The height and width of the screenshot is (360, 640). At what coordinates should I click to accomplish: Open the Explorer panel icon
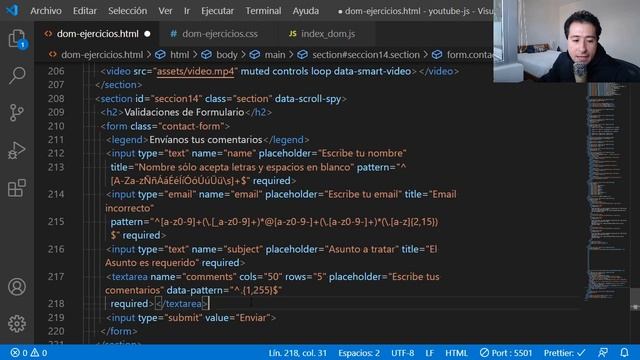pos(17,38)
